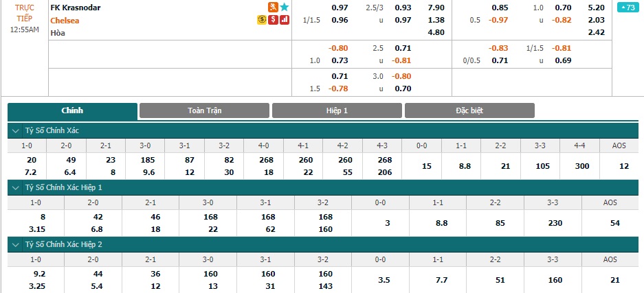Select the Đặc biệt tab
The image size is (644, 293).
[x=469, y=110]
